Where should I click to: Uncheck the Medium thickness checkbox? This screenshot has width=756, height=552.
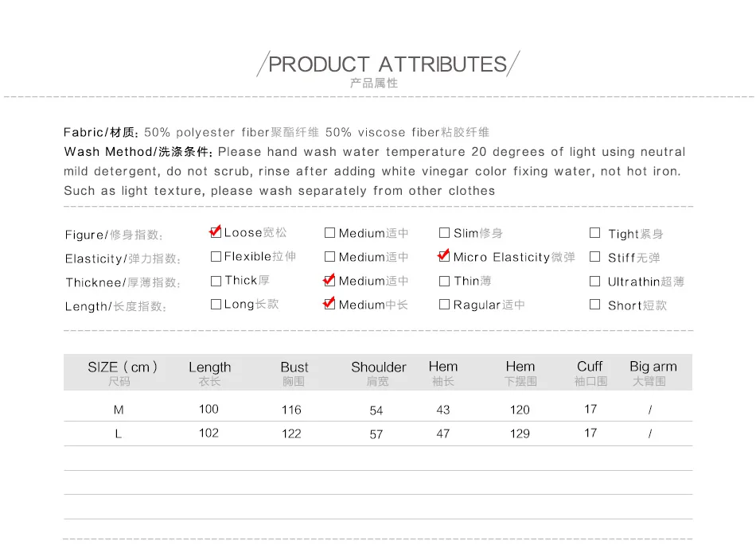coord(329,281)
